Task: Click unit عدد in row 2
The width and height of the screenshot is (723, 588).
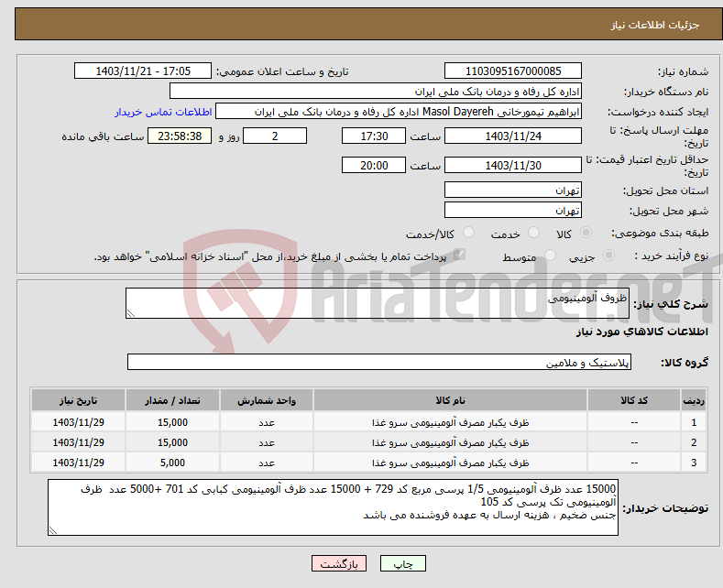Action: [267, 442]
